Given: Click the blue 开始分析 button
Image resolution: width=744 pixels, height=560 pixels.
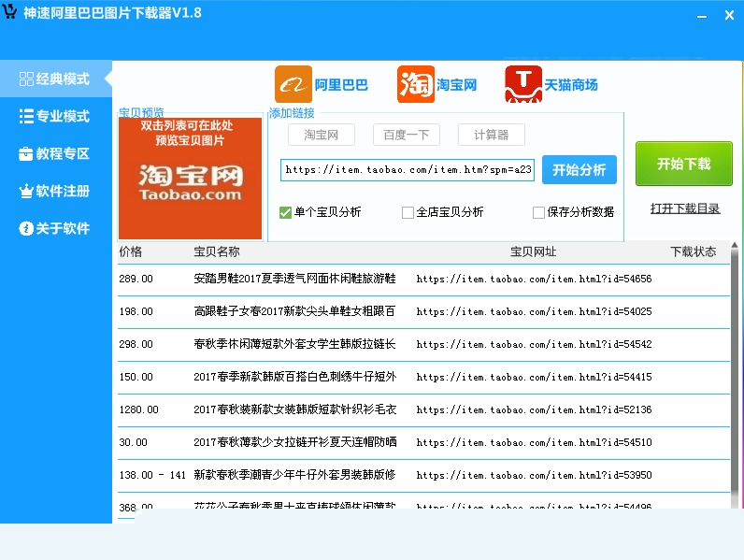Looking at the screenshot, I should [x=579, y=170].
